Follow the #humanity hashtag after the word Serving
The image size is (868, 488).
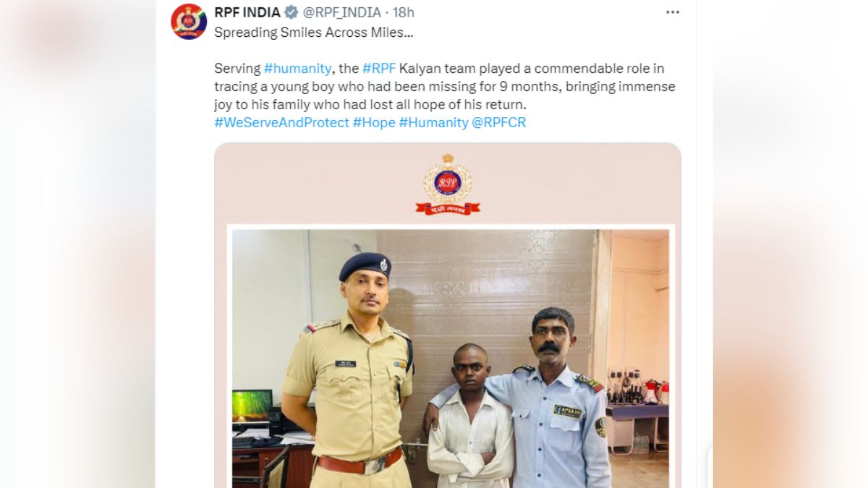[x=297, y=69]
